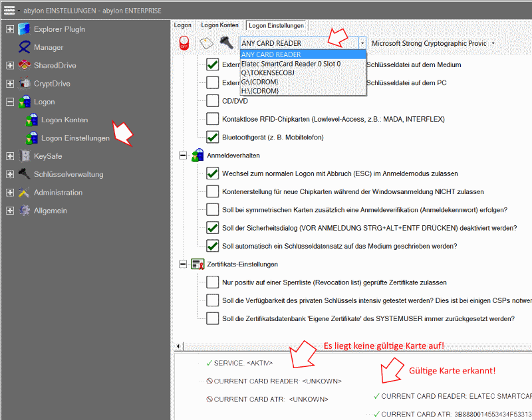532x420 pixels.
Task: Choose G:\{CDROM} in the dropdown list
Action: click(x=303, y=82)
